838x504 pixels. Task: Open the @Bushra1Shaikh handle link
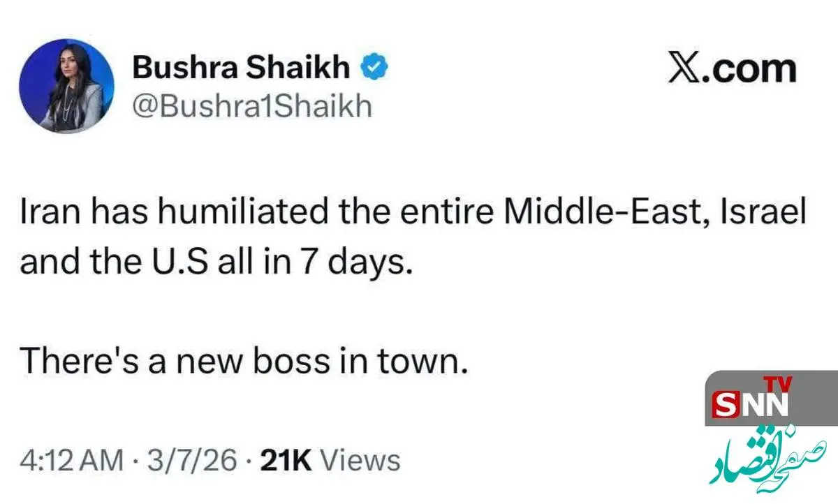(x=251, y=106)
